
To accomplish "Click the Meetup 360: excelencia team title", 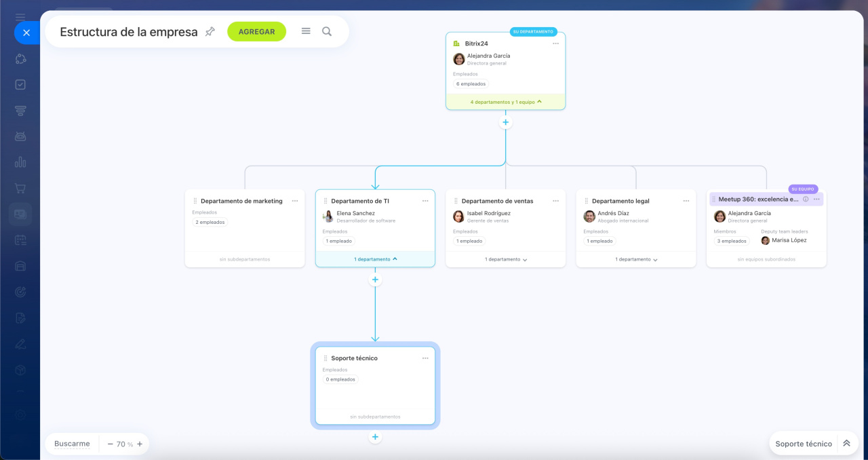I will [759, 199].
